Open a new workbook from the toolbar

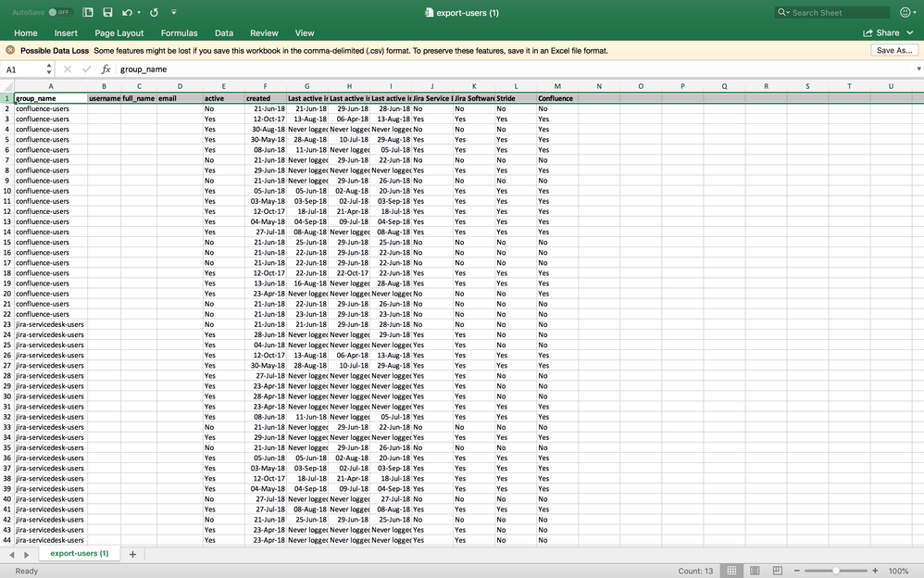point(88,12)
